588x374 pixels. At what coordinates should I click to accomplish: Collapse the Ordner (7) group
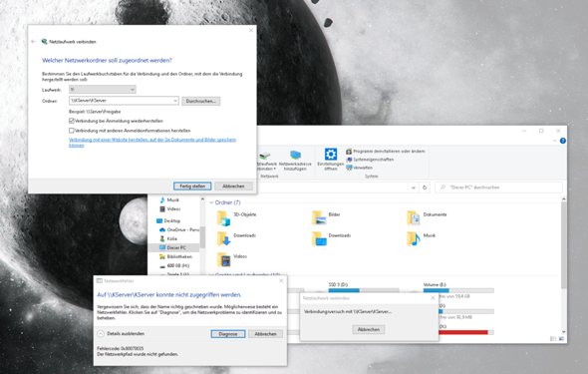[211, 202]
